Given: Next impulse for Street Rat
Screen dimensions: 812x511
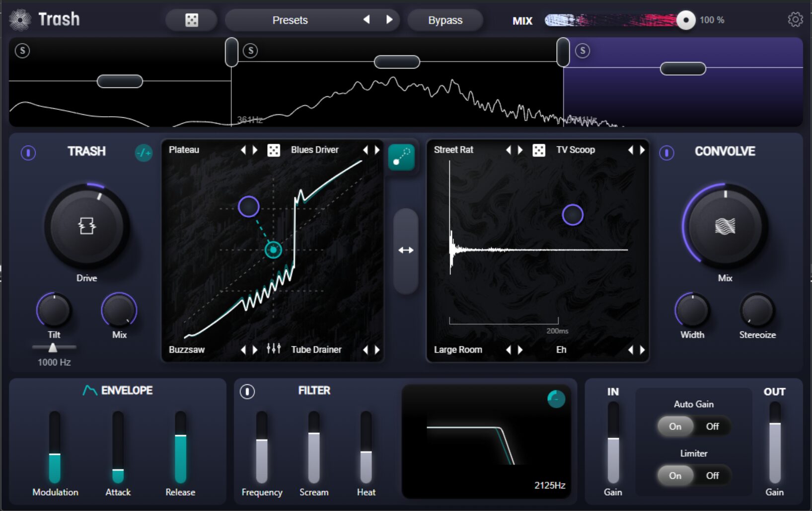Looking at the screenshot, I should [x=520, y=150].
